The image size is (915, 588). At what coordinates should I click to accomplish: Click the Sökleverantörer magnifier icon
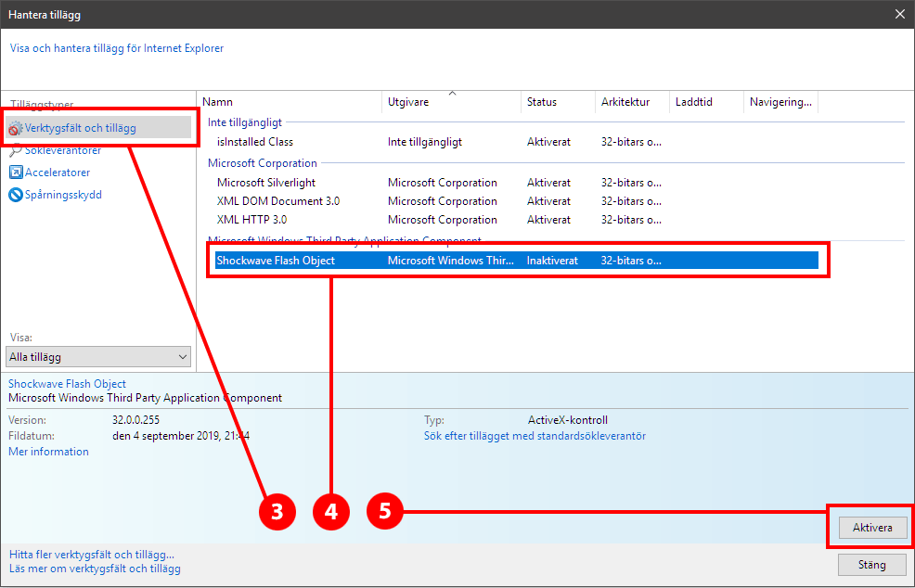(x=16, y=151)
